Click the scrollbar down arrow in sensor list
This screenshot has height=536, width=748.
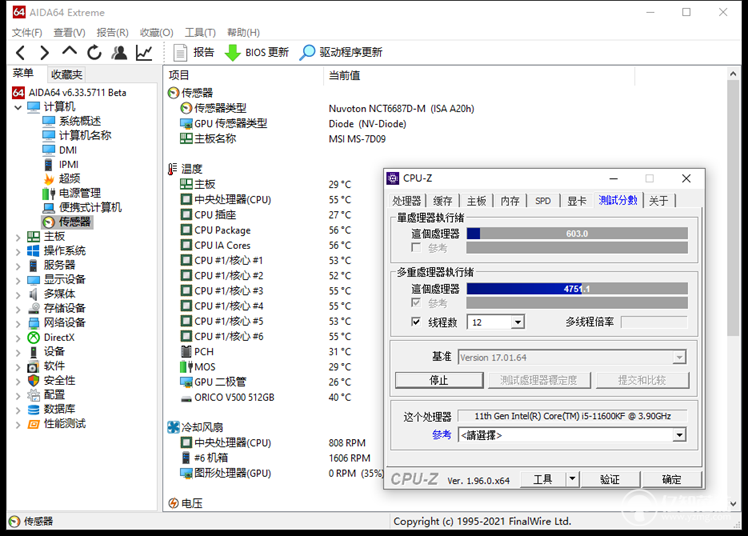(733, 504)
